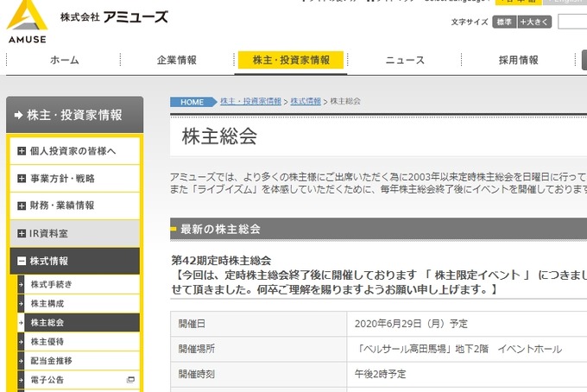This screenshot has width=587, height=392.
Task: Click arrow icon beside 株式手続き
Action: coord(21,285)
